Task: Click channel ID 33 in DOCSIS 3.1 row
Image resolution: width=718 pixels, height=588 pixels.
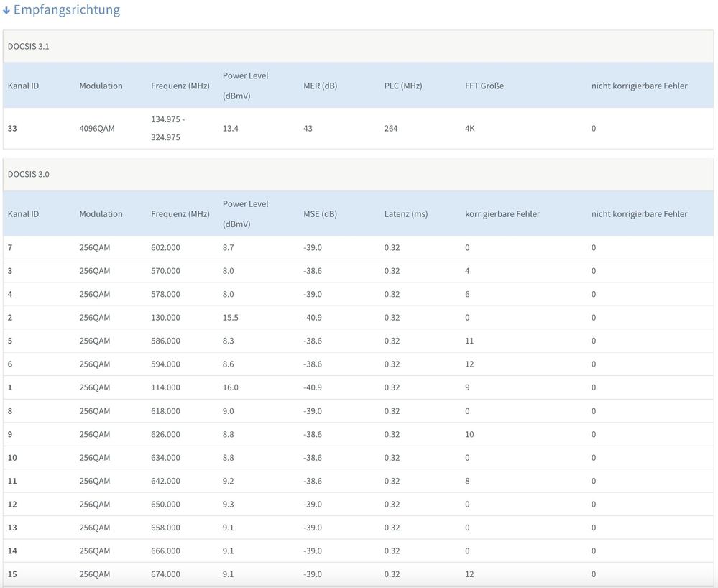Action: (12, 128)
